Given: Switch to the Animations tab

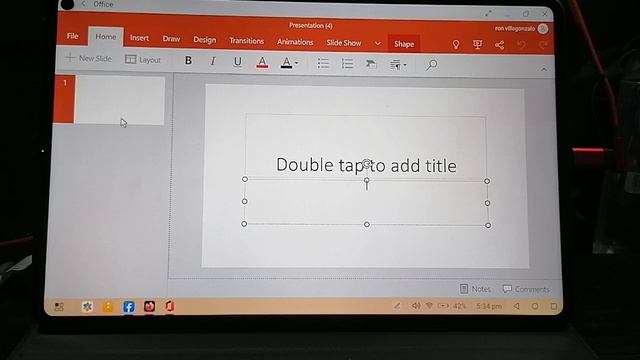Looking at the screenshot, I should (295, 42).
